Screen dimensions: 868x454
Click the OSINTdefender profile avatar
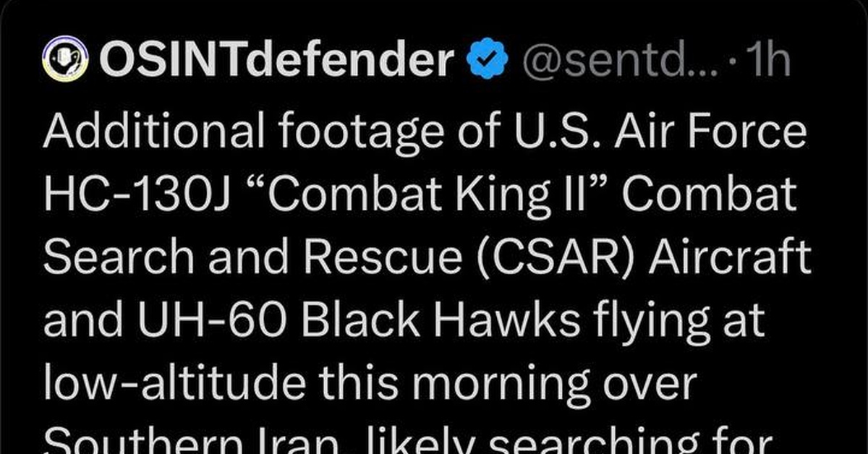pyautogui.click(x=66, y=60)
